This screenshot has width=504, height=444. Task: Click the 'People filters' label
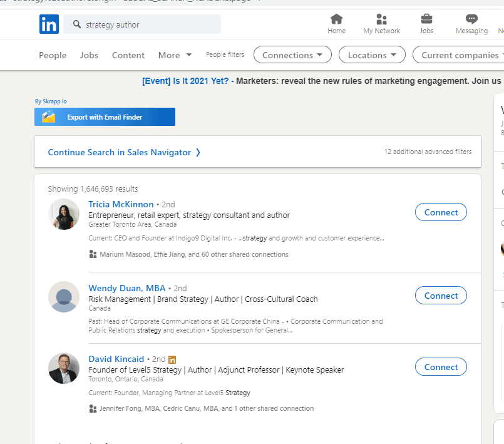click(x=225, y=55)
